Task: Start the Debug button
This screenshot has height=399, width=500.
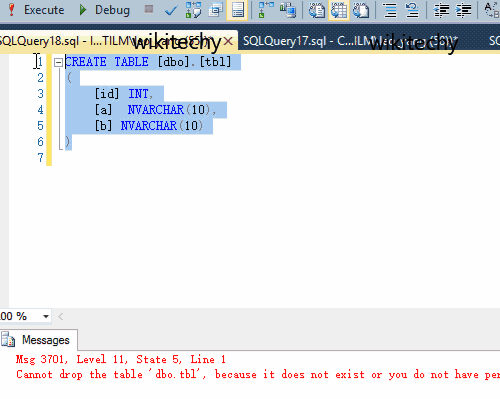Action: coord(104,10)
